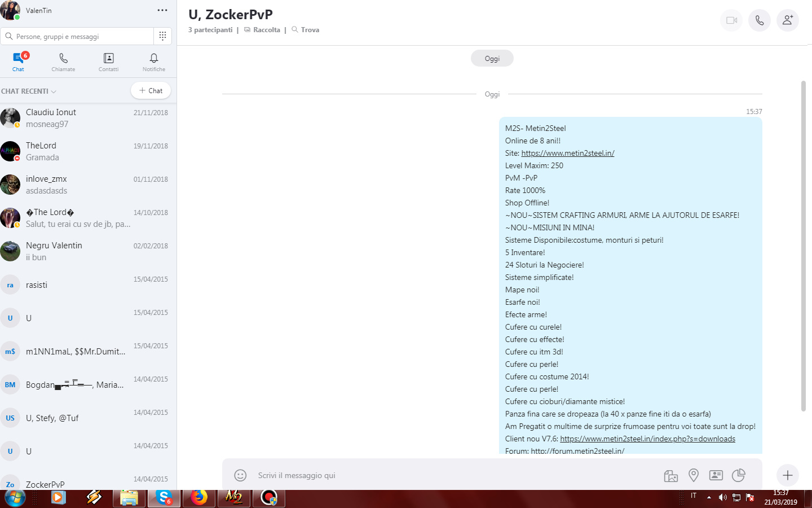Open Skype from the taskbar
This screenshot has height=508, width=812.
(x=164, y=498)
